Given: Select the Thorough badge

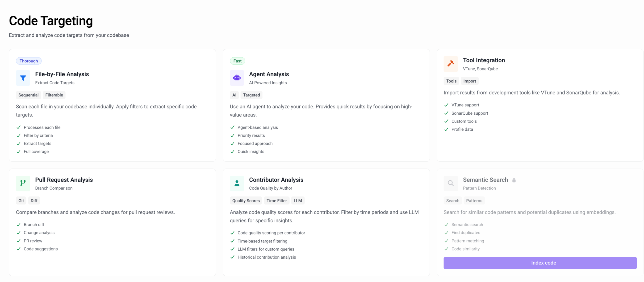Looking at the screenshot, I should (x=29, y=61).
